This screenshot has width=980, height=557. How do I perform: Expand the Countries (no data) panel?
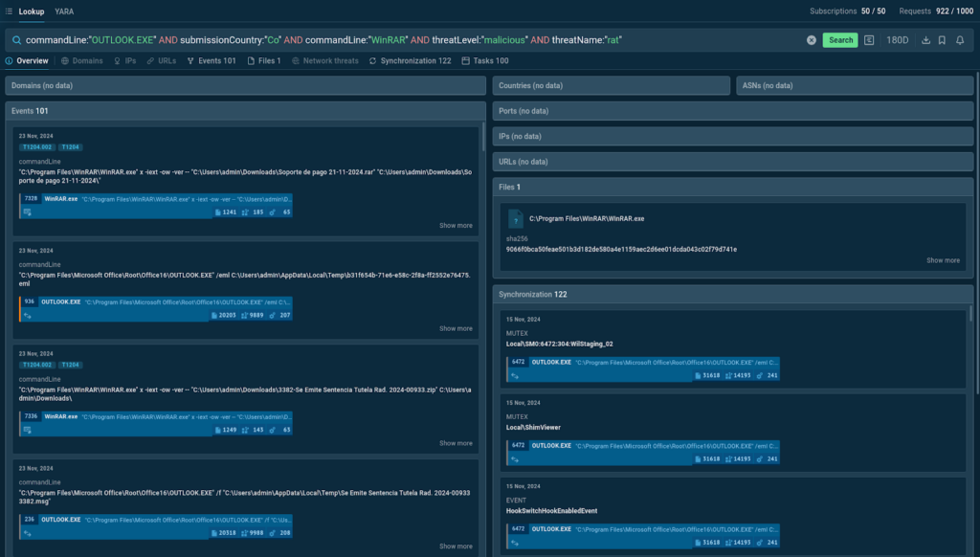pyautogui.click(x=612, y=86)
